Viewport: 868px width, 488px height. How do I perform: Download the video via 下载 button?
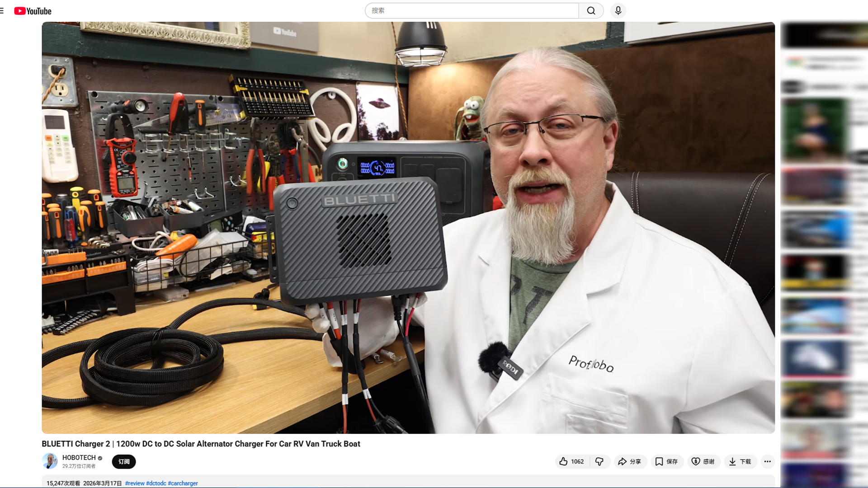click(740, 461)
